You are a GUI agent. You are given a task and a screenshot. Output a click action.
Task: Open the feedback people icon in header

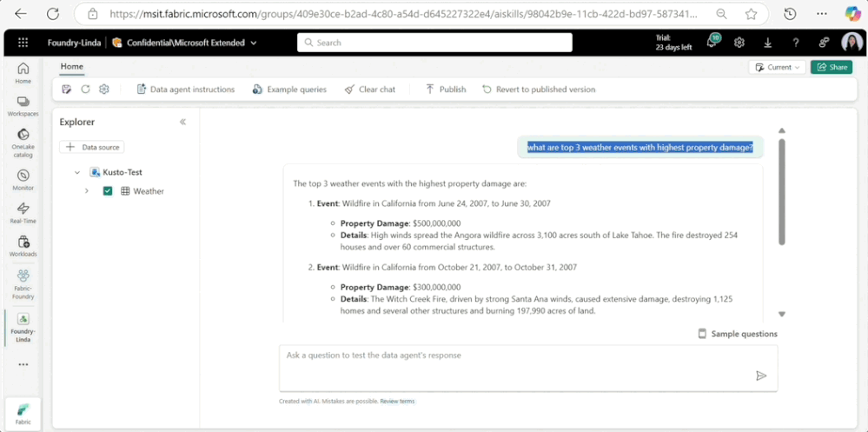[825, 43]
